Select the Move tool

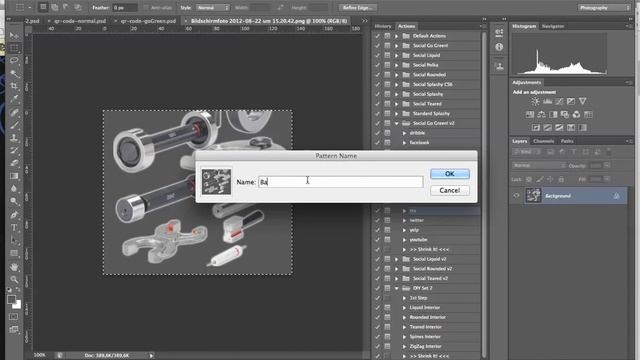tap(14, 35)
